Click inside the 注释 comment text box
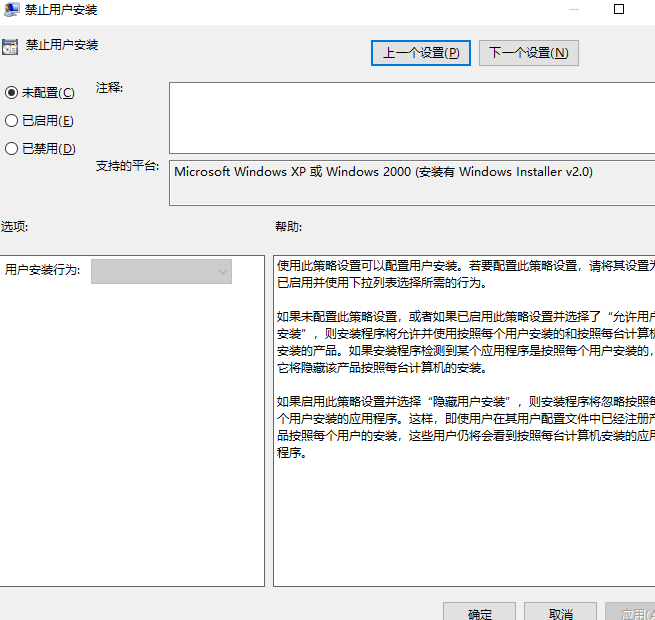Viewport: 655px width, 620px height. click(410, 117)
